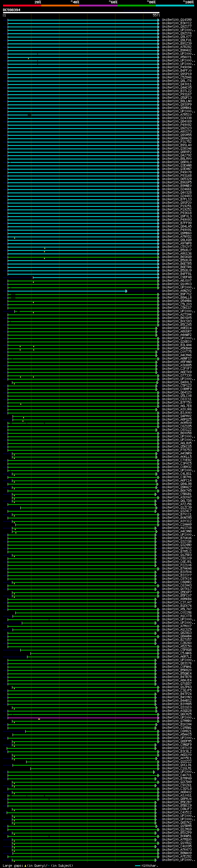197x868 pixels.
Task: Click the 557 query end position label
Action: click(155, 15)
